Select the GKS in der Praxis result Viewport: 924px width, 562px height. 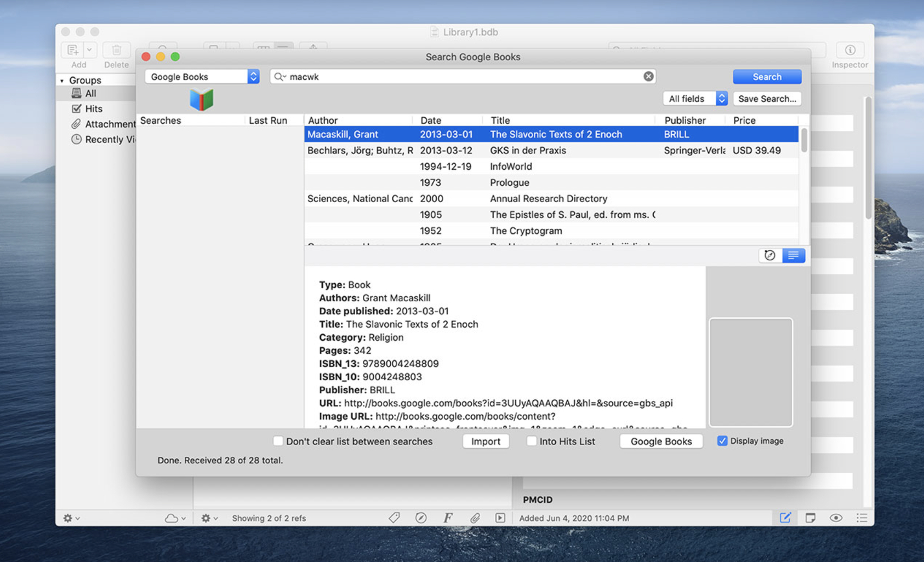point(527,150)
